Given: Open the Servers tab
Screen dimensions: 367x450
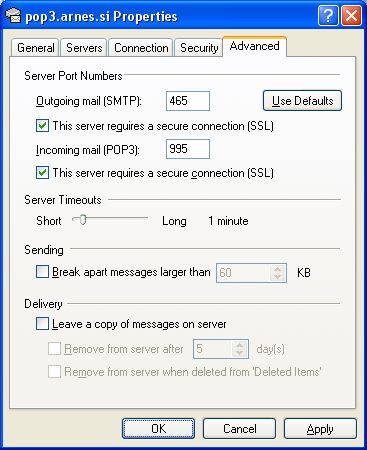Looking at the screenshot, I should pyautogui.click(x=84, y=48).
